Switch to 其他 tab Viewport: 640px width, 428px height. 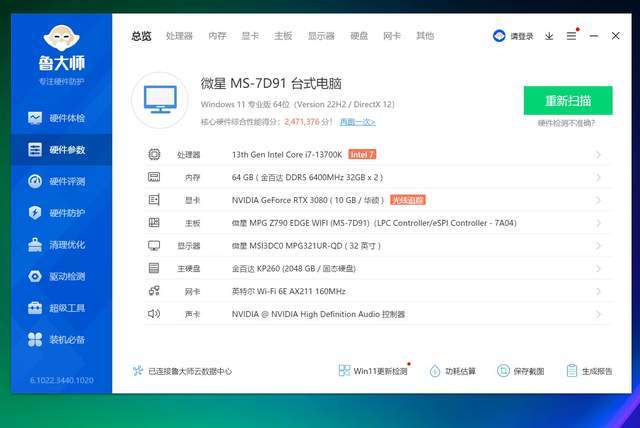click(425, 36)
